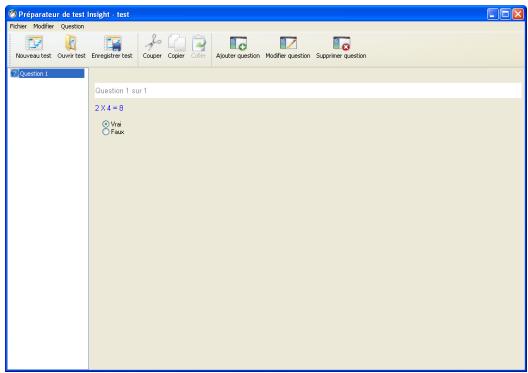Open the Modifier menu
The width and height of the screenshot is (528, 373).
[43, 26]
